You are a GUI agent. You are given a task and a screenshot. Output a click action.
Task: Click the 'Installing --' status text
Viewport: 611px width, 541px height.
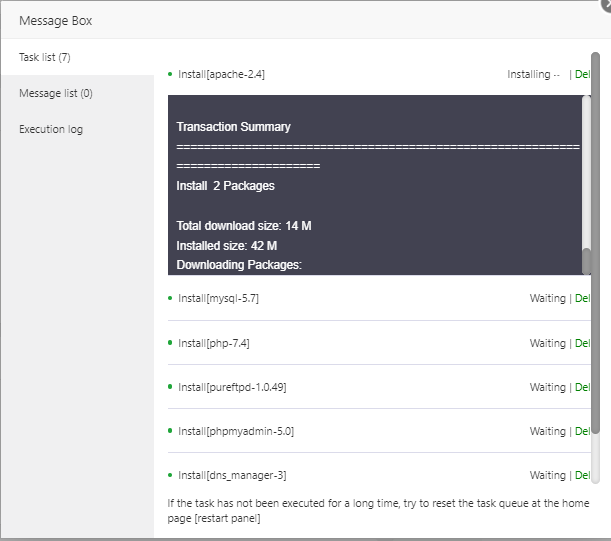point(533,74)
